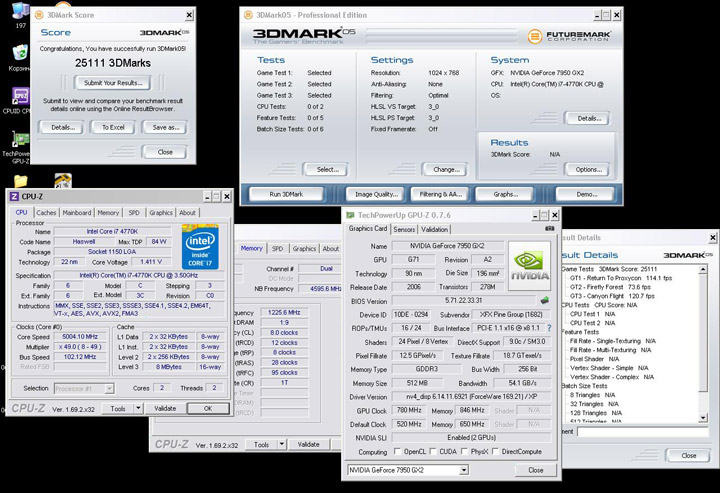
Task: Open the NVIDIA GeForce 7950 GX2 dropdown
Action: click(x=408, y=470)
